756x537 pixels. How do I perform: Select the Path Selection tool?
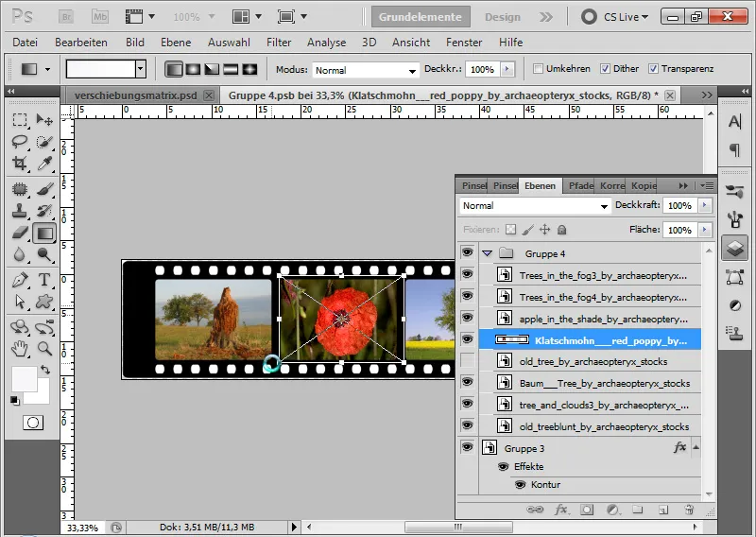(x=20, y=302)
